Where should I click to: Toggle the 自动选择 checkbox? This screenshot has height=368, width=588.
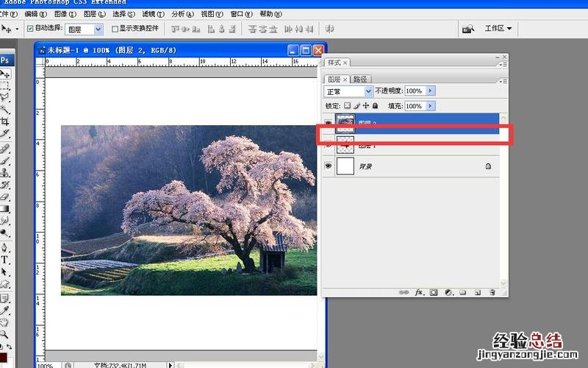pos(30,29)
